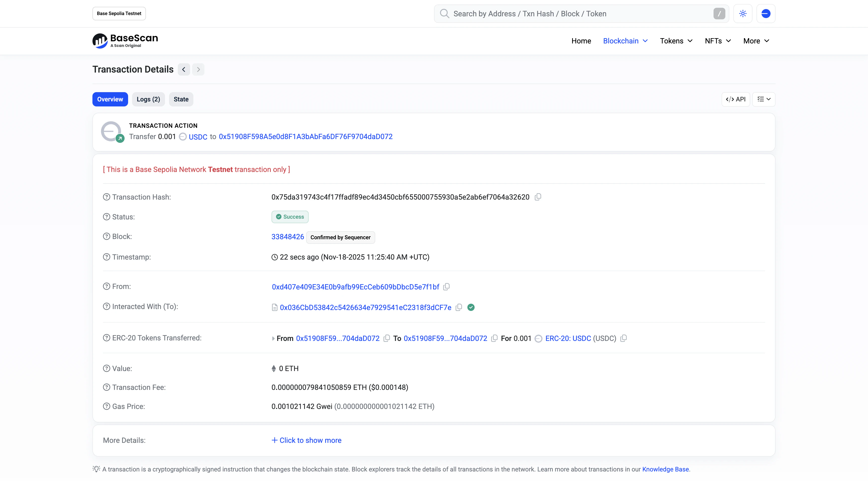Copy the From address

[446, 287]
